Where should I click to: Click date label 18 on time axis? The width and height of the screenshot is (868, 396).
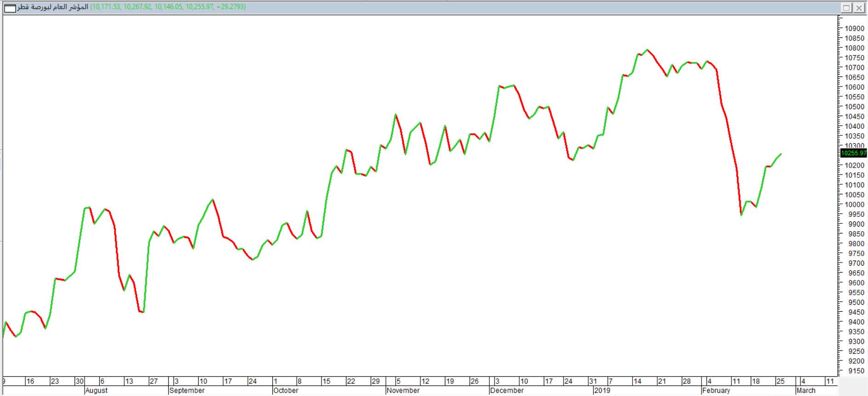coord(756,381)
